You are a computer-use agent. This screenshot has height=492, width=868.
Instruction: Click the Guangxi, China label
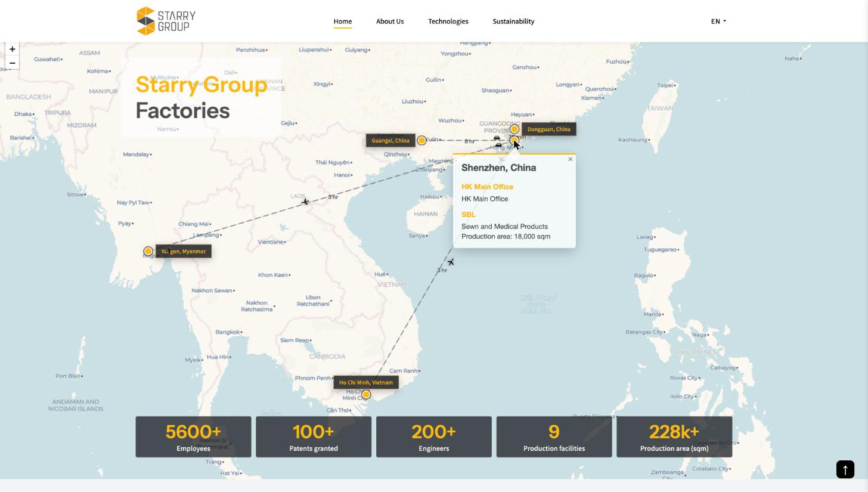(x=390, y=141)
